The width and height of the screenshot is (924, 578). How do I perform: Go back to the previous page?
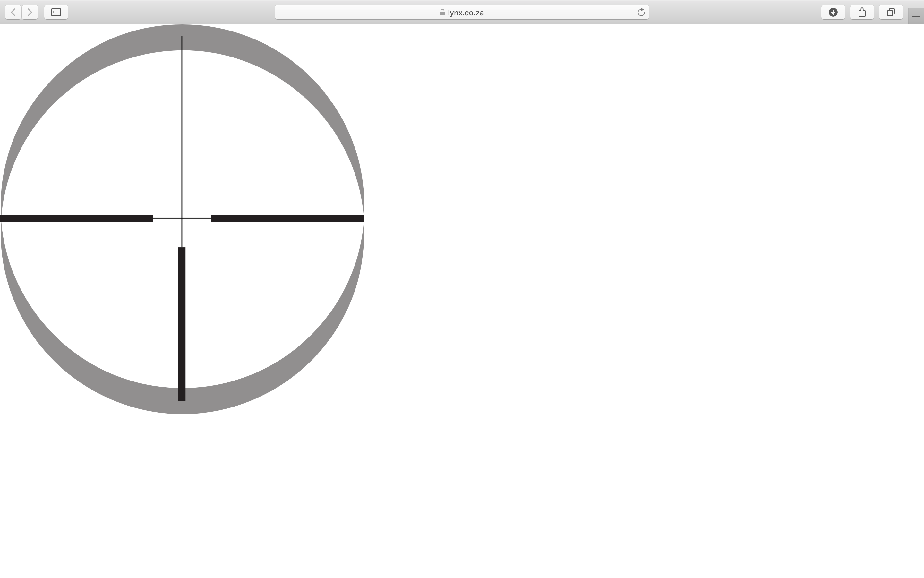click(13, 12)
